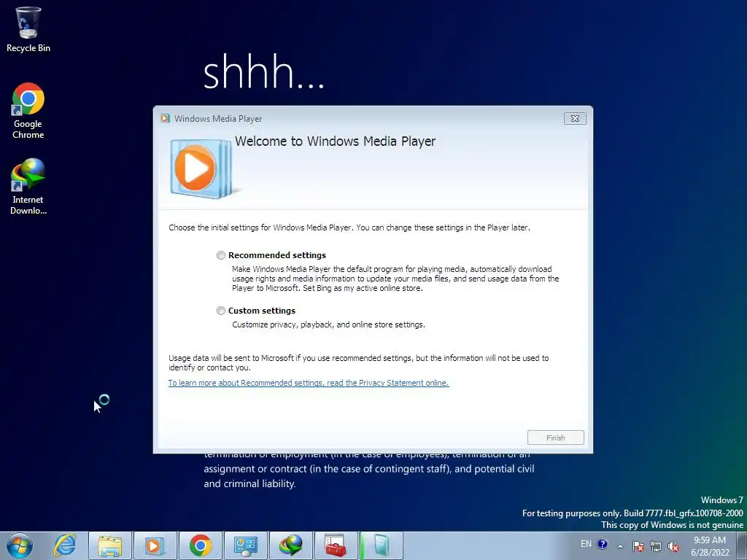The image size is (747, 560).
Task: Select the Google Chrome desktop shortcut
Action: point(28,112)
